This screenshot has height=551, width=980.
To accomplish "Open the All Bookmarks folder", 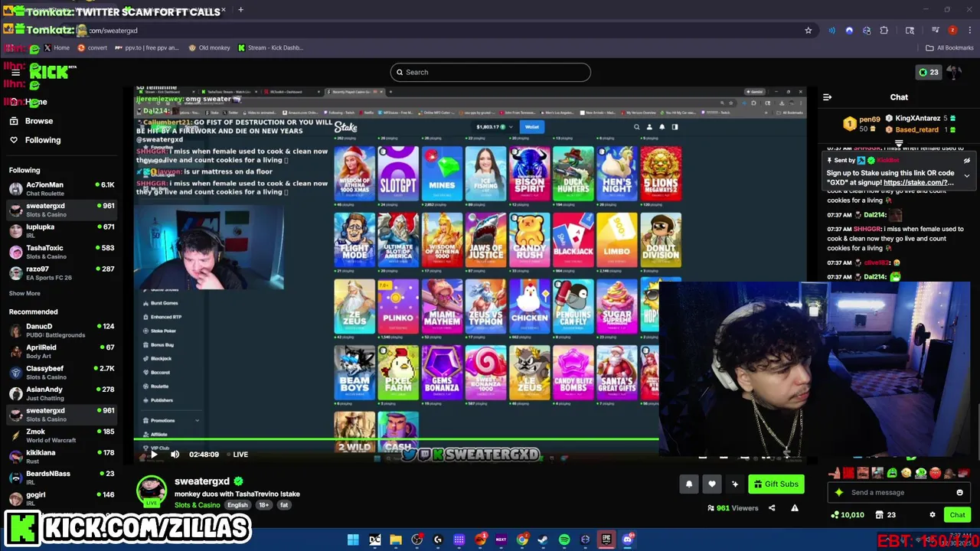I will pyautogui.click(x=949, y=47).
